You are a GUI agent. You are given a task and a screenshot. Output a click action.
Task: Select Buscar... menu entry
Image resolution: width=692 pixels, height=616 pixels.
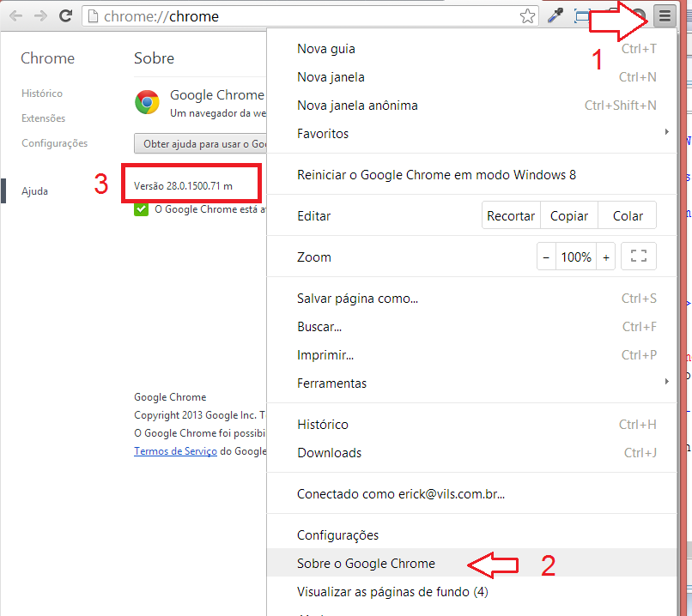pyautogui.click(x=471, y=327)
